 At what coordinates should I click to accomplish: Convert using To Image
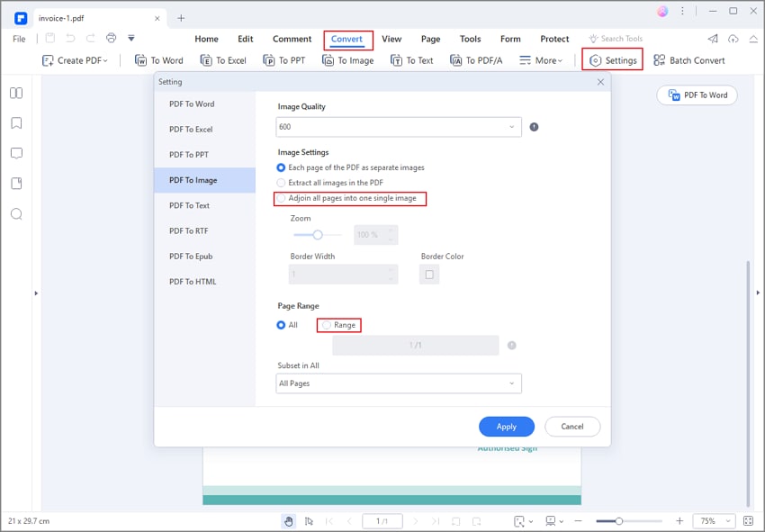coord(348,60)
